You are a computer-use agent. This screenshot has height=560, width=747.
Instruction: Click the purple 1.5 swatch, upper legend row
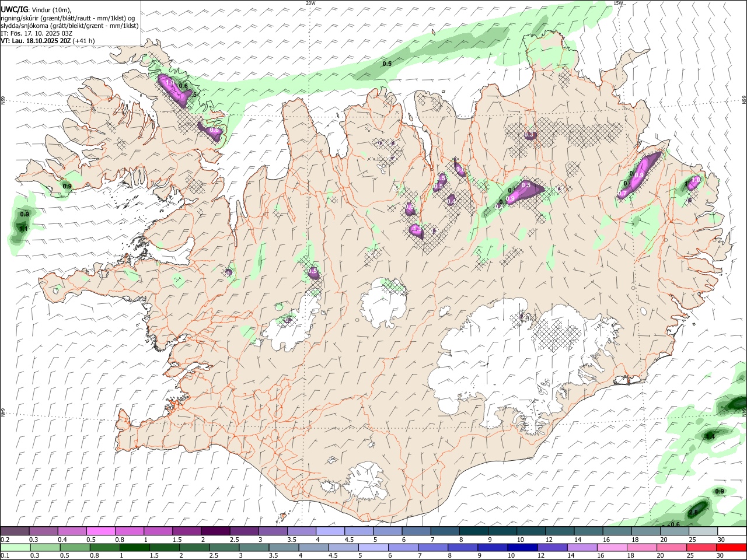pyautogui.click(x=187, y=531)
